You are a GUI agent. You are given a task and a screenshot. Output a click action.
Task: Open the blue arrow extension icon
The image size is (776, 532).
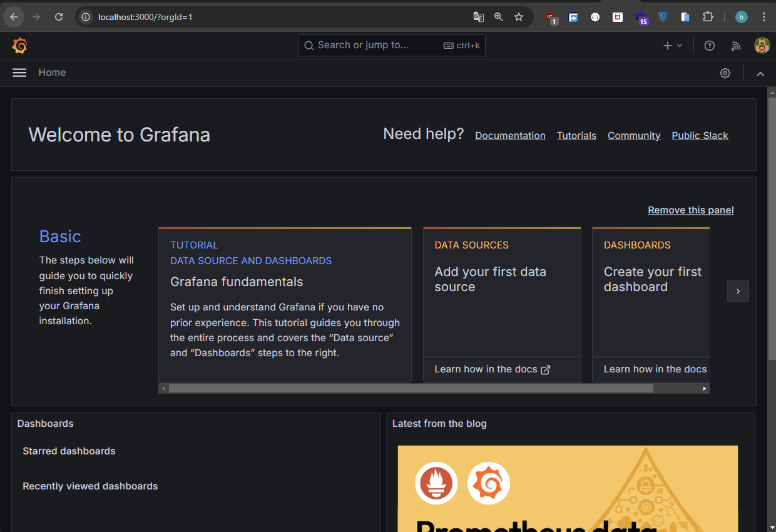tap(573, 18)
